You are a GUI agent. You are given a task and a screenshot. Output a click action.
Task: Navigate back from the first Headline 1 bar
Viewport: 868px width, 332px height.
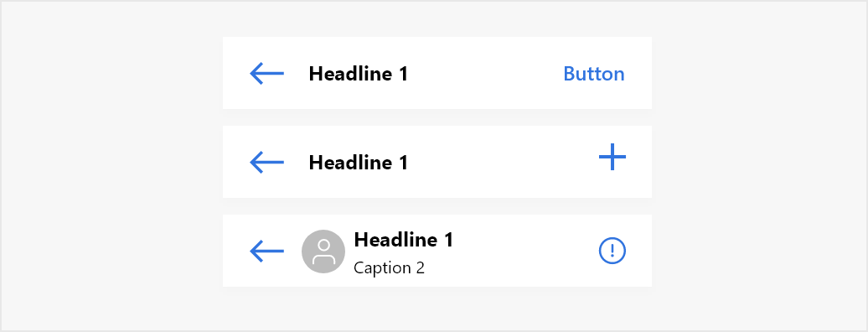coord(266,73)
